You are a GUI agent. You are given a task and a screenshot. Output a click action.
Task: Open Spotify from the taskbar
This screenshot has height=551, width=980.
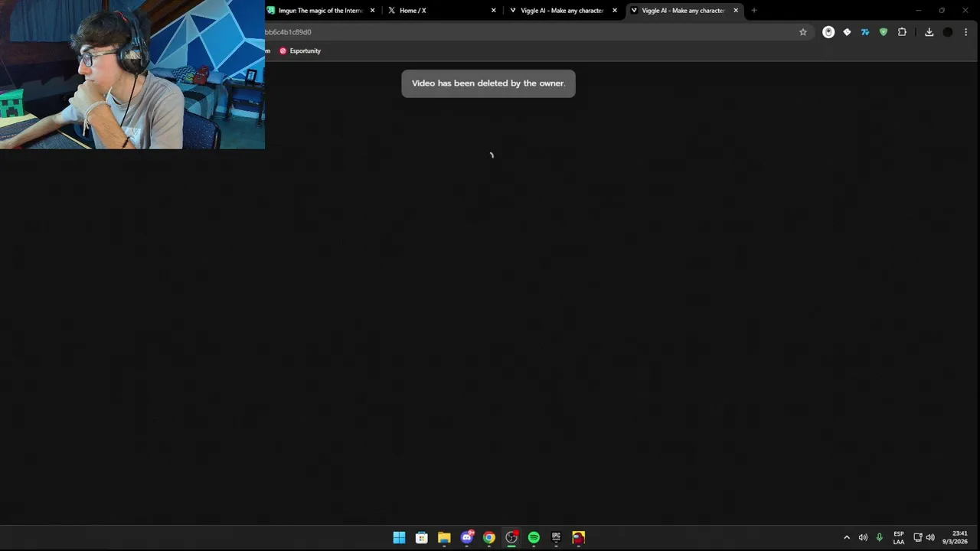point(534,537)
